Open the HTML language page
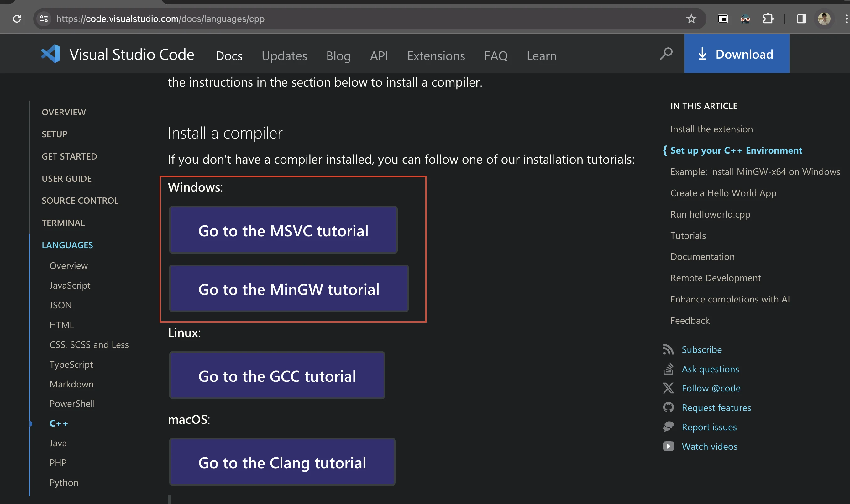The width and height of the screenshot is (850, 504). click(x=61, y=325)
